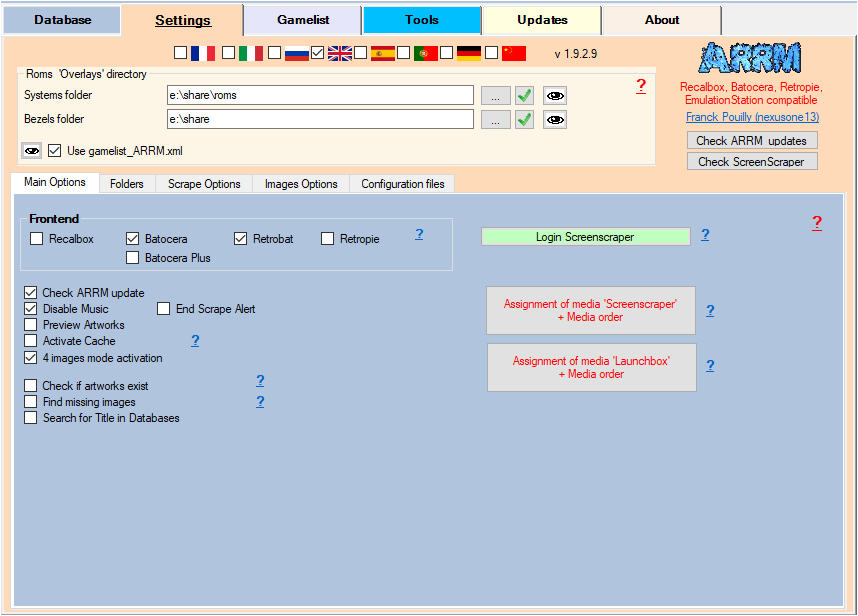Click the red question mark in Roms directory
858x616 pixels.
click(641, 86)
